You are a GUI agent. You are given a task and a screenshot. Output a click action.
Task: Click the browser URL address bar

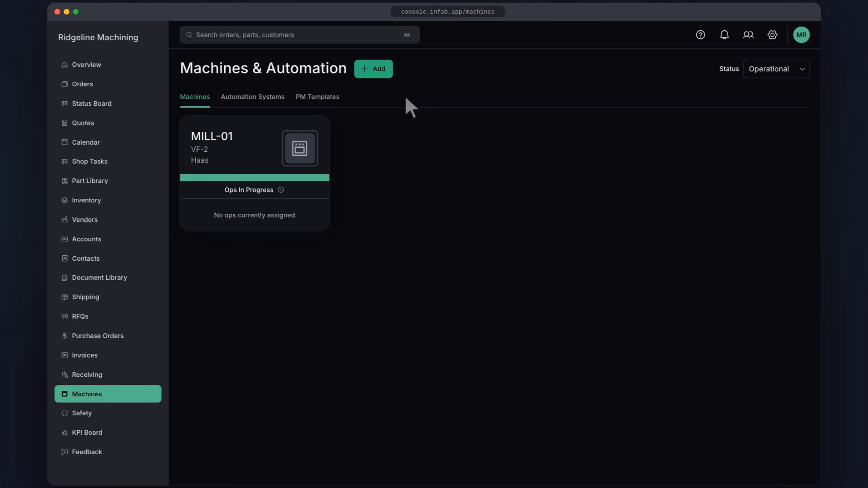pos(448,12)
